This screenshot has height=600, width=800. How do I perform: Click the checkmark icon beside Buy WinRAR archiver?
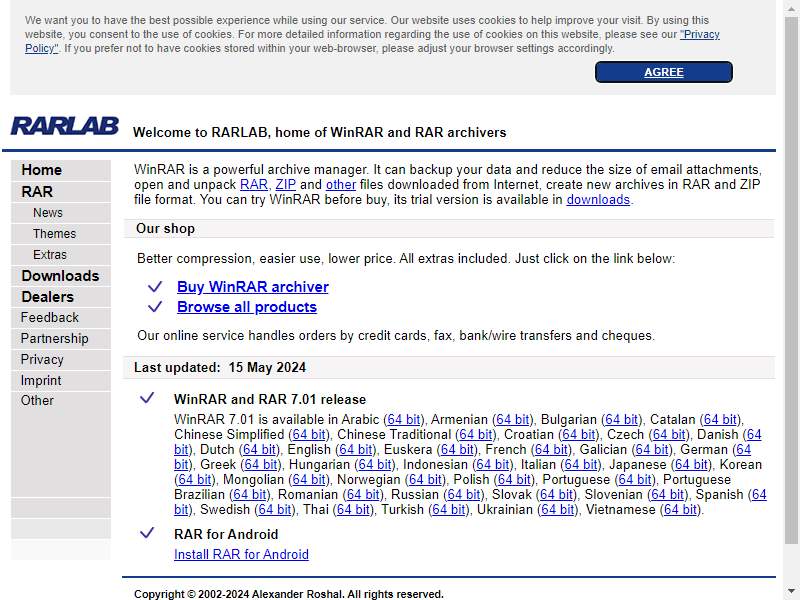coord(155,286)
